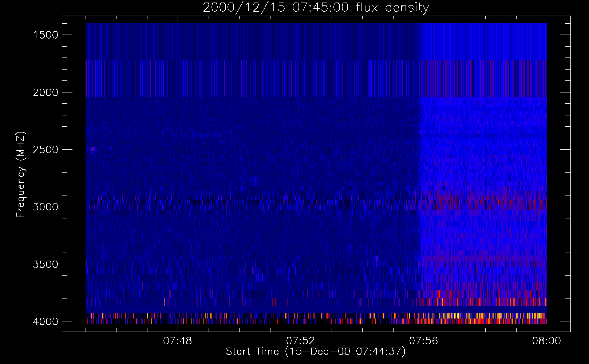Select the 4000 frequency axis label
The image size is (589, 364).
(x=46, y=321)
